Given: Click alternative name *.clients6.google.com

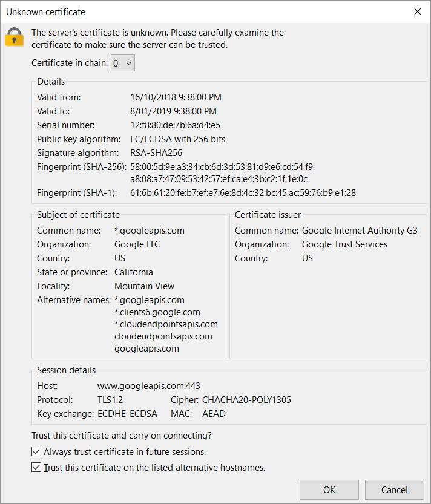Looking at the screenshot, I should pos(157,312).
